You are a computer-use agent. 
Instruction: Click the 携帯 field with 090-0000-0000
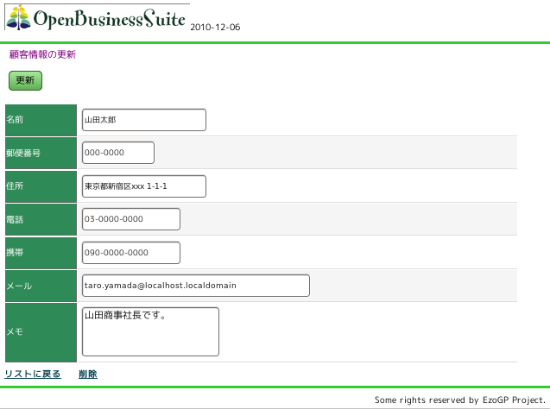tap(131, 253)
